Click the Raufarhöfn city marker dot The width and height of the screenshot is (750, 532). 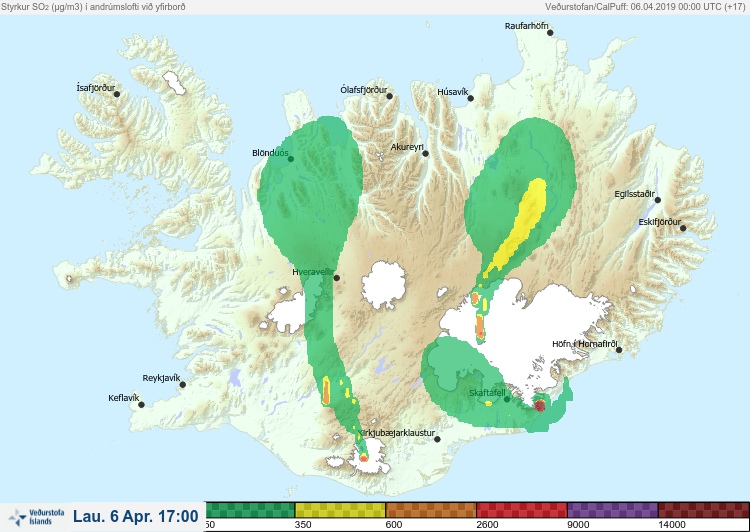[550, 33]
